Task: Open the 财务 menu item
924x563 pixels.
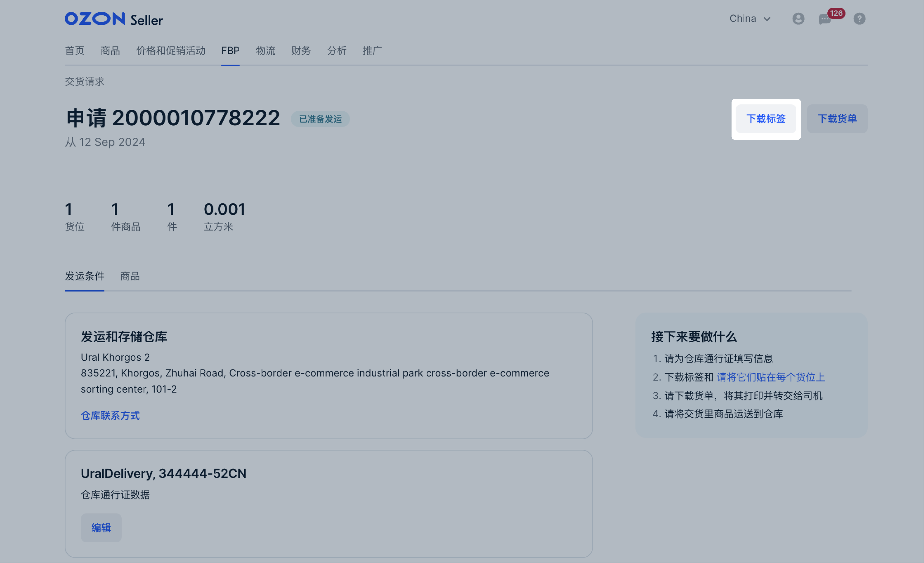Action: tap(301, 51)
